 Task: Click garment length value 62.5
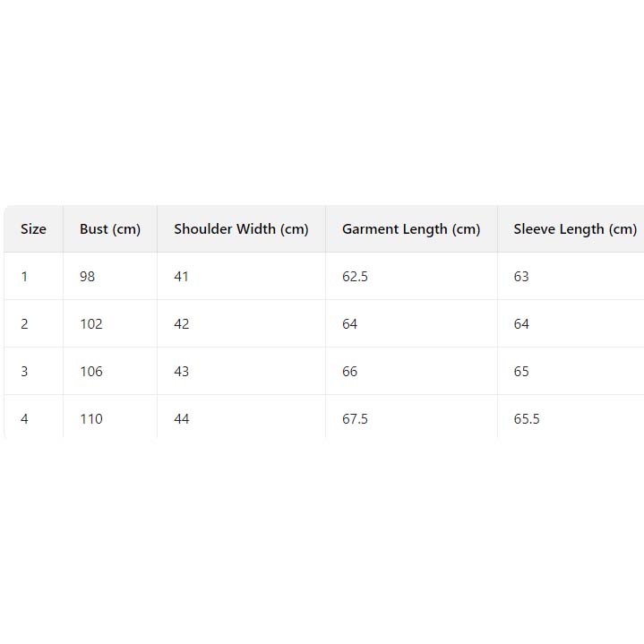click(355, 277)
